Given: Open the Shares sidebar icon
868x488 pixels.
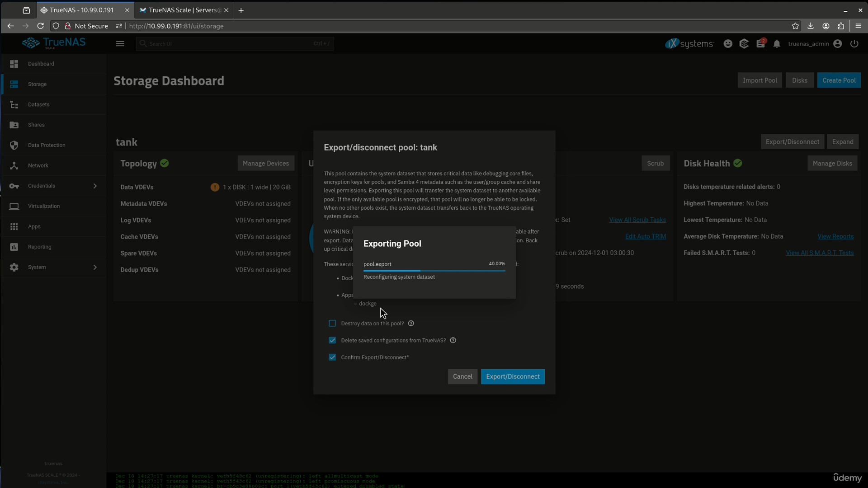Looking at the screenshot, I should point(14,125).
